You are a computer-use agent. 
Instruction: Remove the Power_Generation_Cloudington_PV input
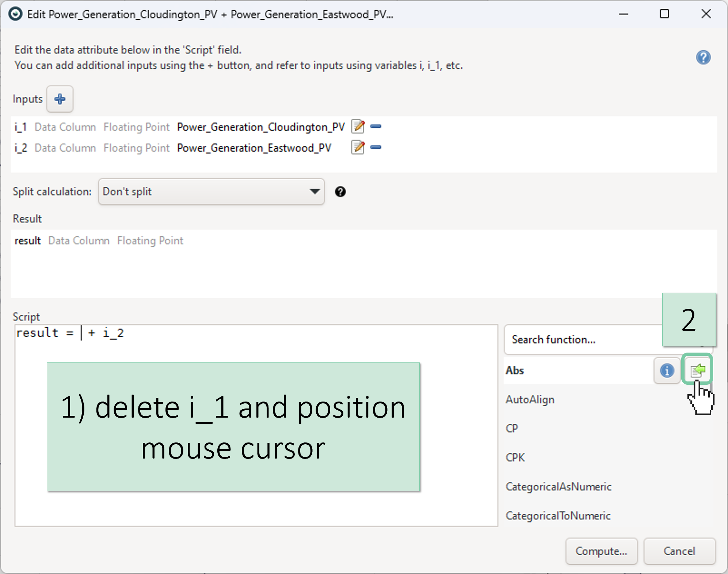(376, 126)
